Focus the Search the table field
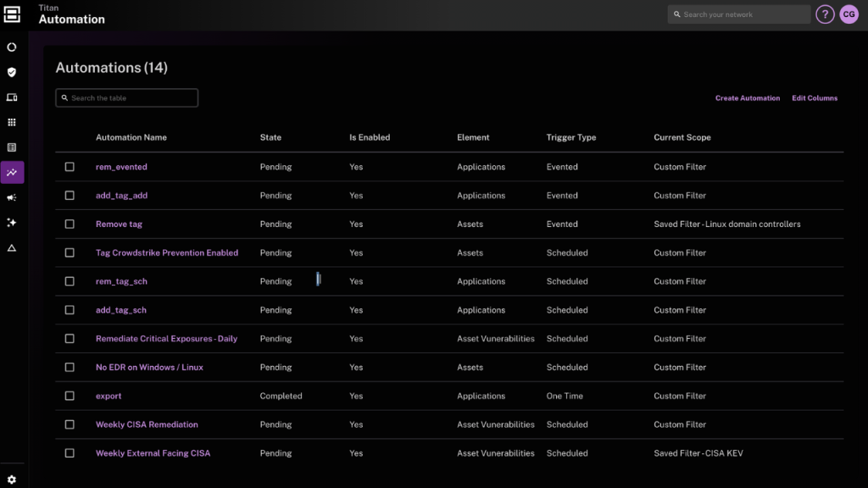The width and height of the screenshot is (868, 488). [x=127, y=98]
